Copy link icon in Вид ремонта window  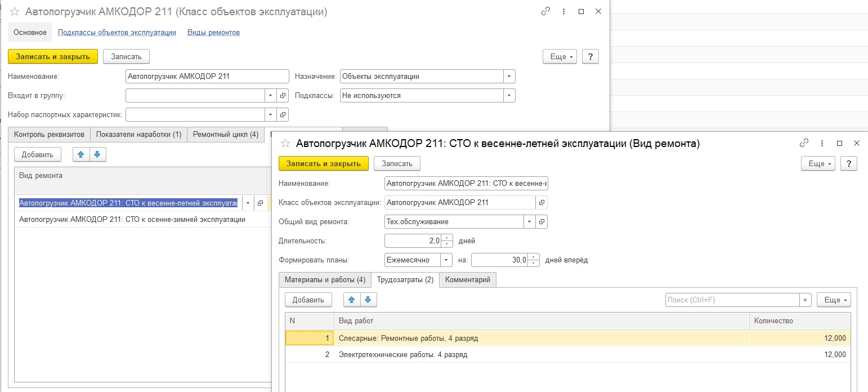[x=804, y=144]
